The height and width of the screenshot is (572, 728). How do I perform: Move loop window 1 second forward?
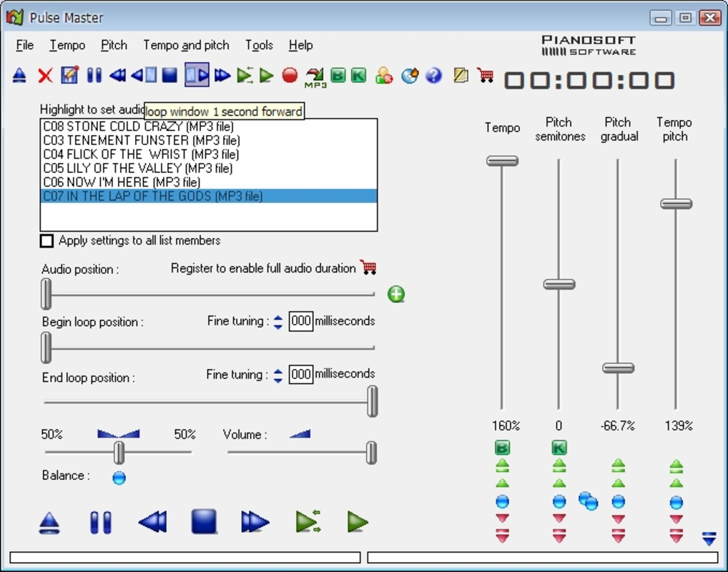(x=197, y=75)
